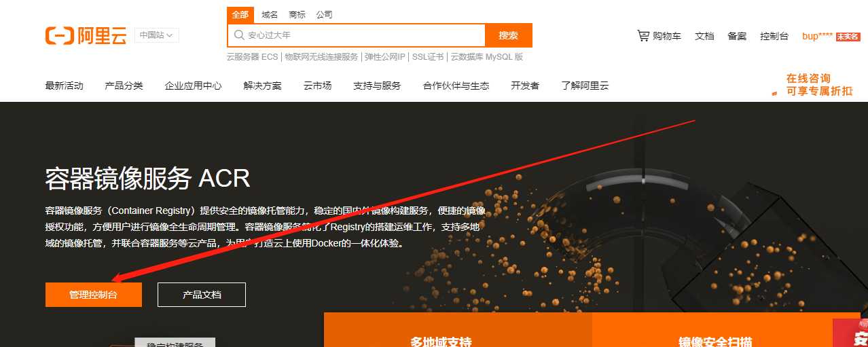Focus the search input field
This screenshot has height=347, width=868.
[356, 35]
